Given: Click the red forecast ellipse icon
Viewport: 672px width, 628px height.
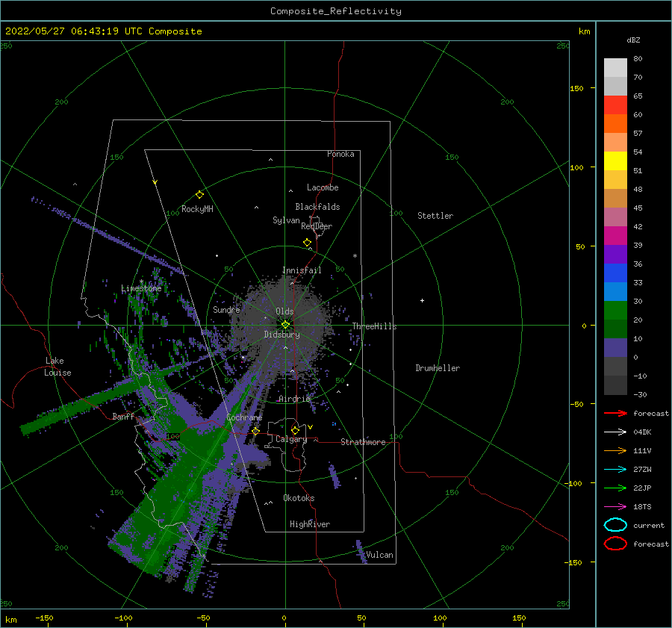Looking at the screenshot, I should point(615,544).
